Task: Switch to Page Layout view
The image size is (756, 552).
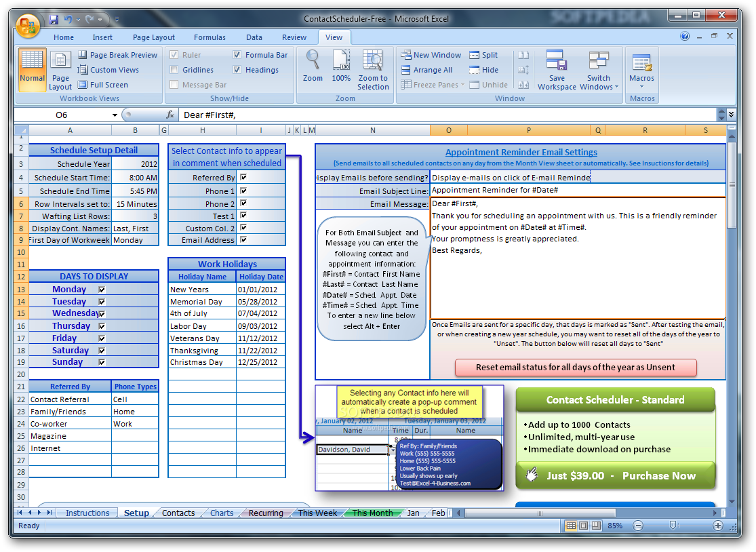Action: pyautogui.click(x=60, y=70)
